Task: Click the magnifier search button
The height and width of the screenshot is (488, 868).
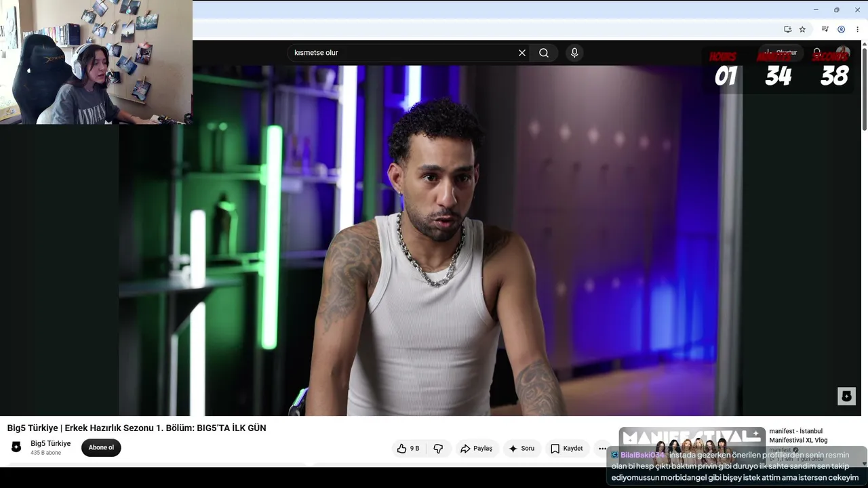Action: click(x=544, y=53)
